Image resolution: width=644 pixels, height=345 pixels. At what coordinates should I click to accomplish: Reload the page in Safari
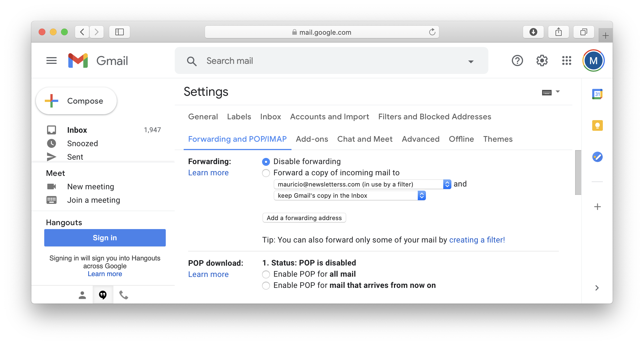pos(432,32)
